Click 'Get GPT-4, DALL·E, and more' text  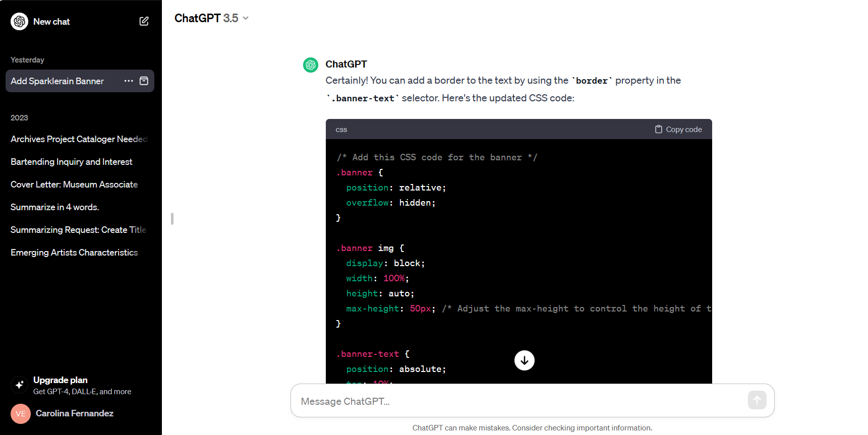(x=82, y=392)
